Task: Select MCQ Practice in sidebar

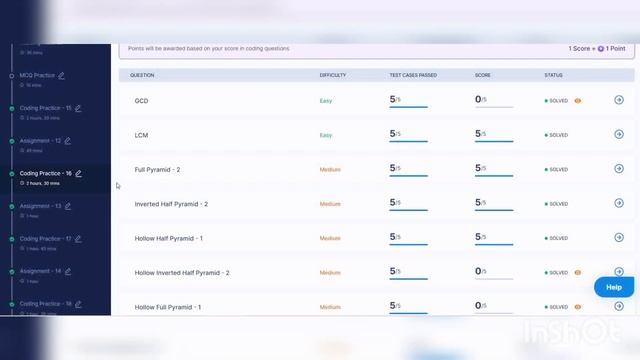Action: 37,76
